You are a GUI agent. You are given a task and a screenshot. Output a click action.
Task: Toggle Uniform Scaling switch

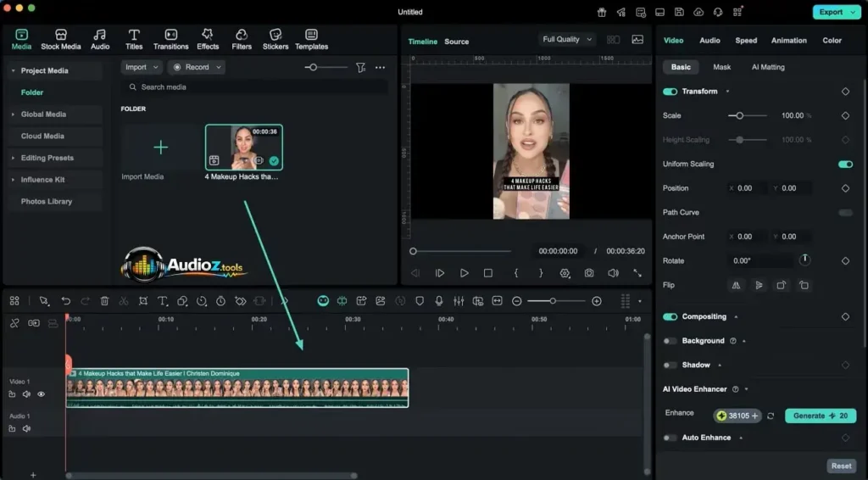point(845,165)
